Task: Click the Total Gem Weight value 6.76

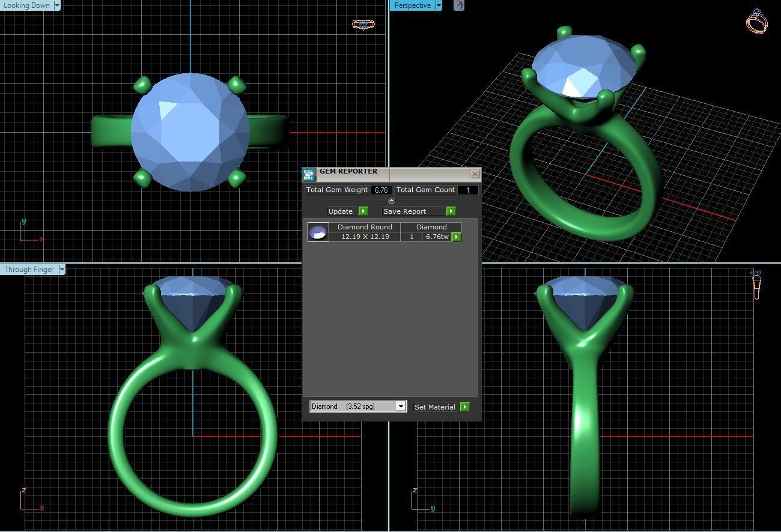Action: 381,190
